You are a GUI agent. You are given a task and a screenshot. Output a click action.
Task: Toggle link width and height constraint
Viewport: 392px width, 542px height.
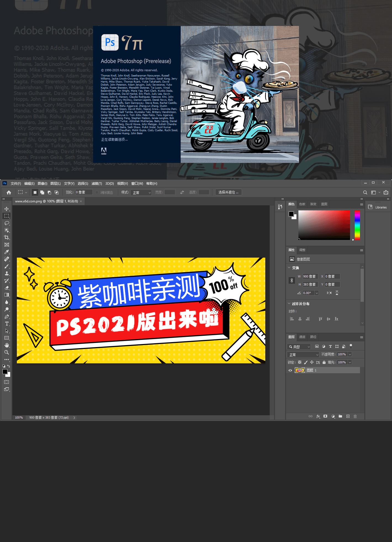292,281
